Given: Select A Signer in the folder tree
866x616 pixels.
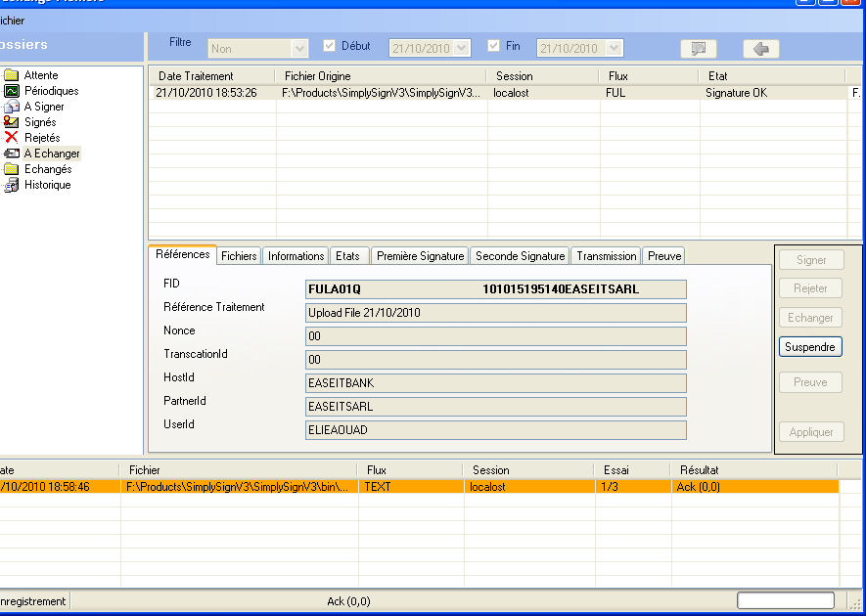Looking at the screenshot, I should [x=44, y=107].
